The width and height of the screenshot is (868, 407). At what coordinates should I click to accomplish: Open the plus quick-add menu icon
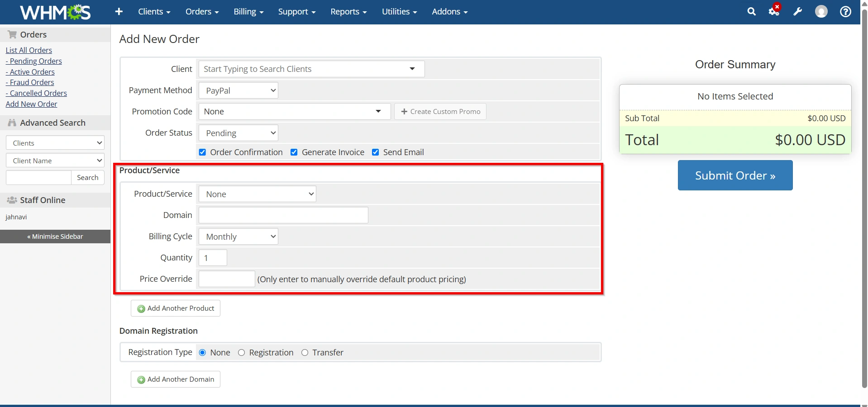pos(119,12)
